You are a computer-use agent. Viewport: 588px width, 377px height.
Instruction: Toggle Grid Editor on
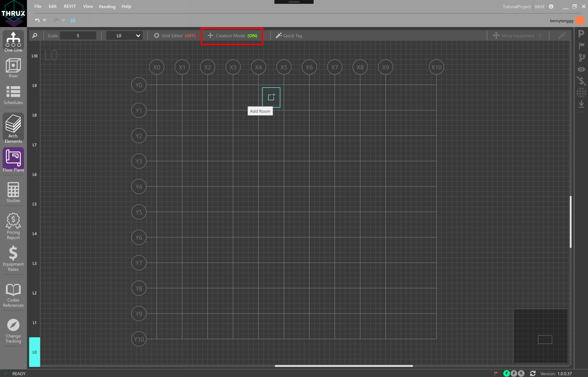click(175, 35)
